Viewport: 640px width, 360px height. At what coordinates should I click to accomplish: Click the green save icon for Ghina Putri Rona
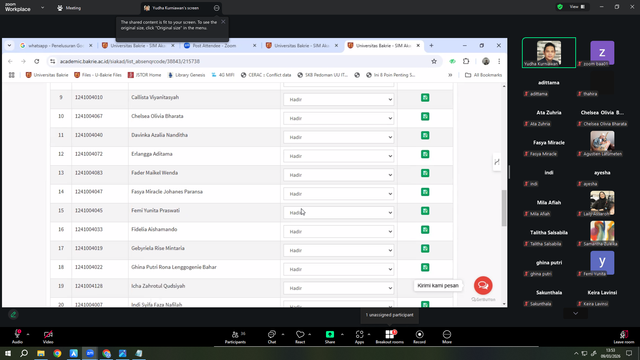[x=425, y=267]
